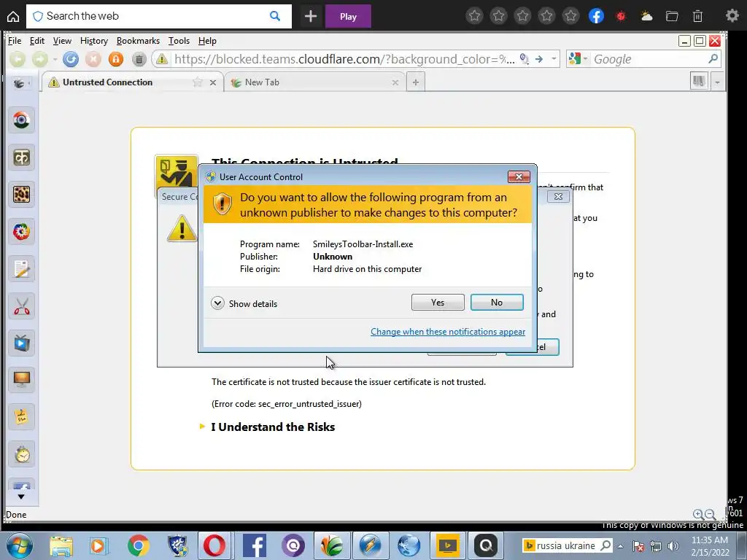This screenshot has width=747, height=560.
Task: Open settings gear in top bar
Action: (x=732, y=16)
